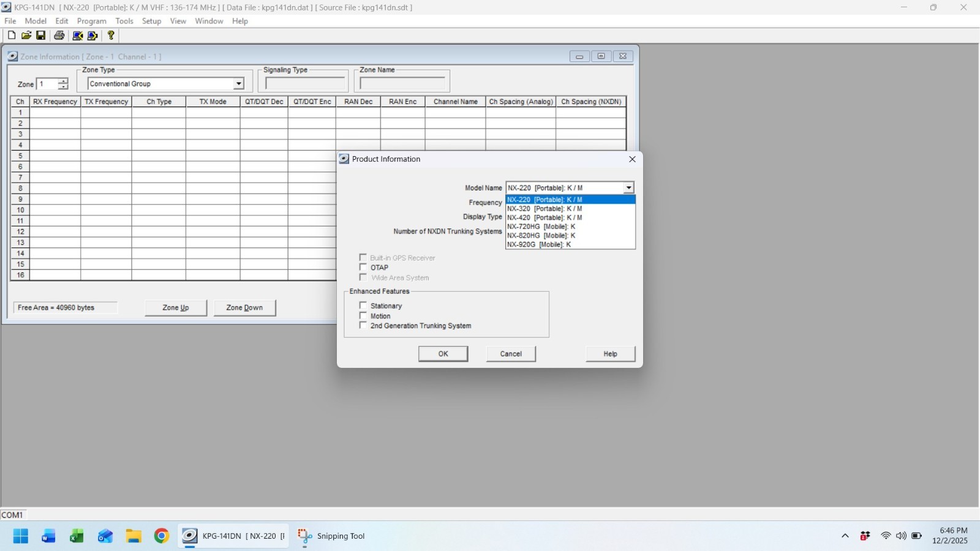Screen dimensions: 980x551
Task: Select NX-320 [Portable] in the model list
Action: pyautogui.click(x=570, y=209)
